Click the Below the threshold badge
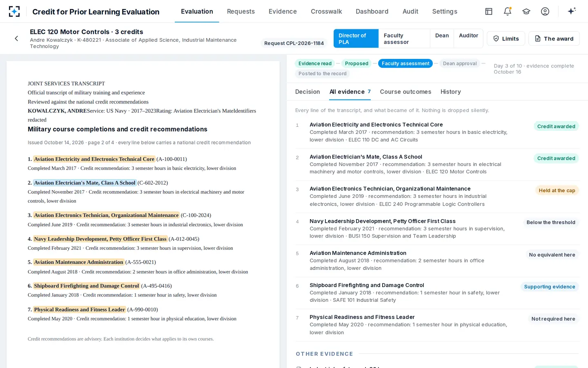The height and width of the screenshot is (368, 588). [551, 222]
